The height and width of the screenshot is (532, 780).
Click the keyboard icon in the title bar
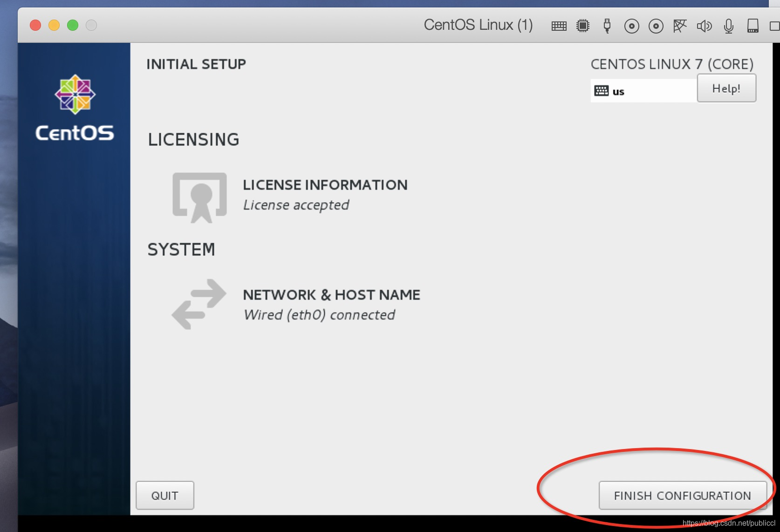[x=559, y=26]
